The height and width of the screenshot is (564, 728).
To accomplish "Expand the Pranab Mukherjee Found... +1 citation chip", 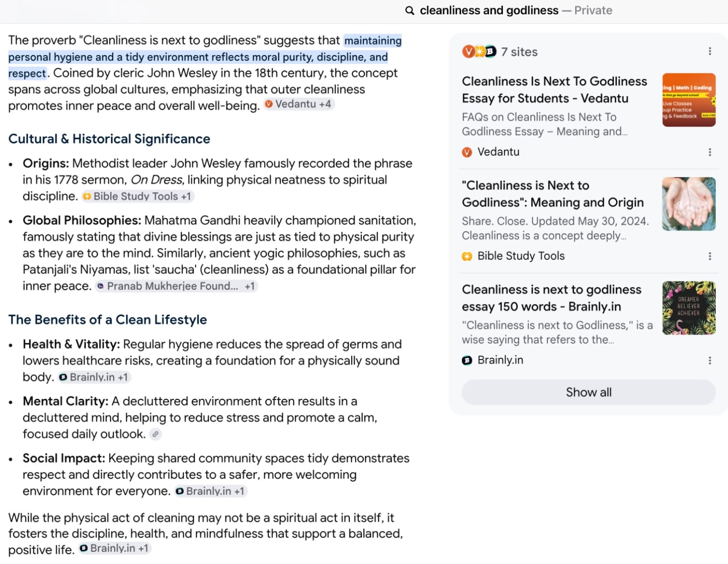I will coord(176,286).
